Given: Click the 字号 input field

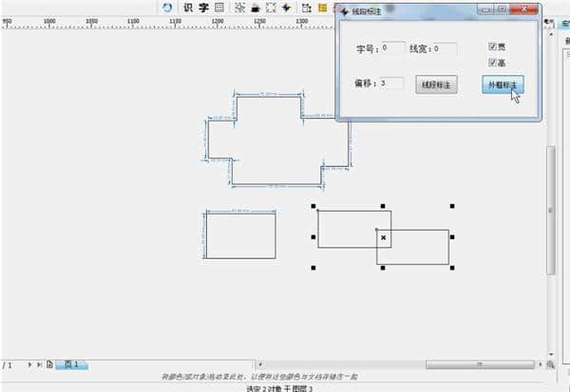Looking at the screenshot, I should [x=393, y=48].
